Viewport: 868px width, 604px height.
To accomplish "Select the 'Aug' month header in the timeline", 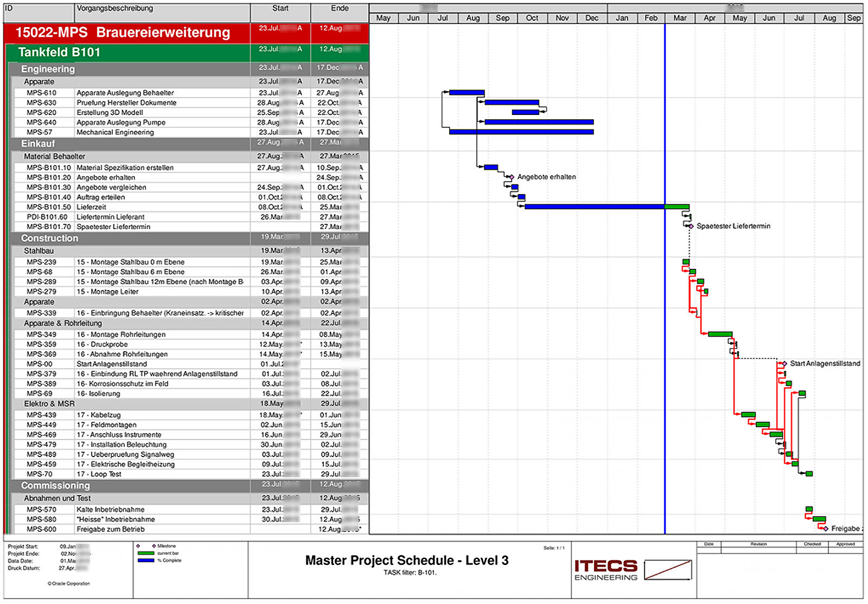I will (473, 18).
